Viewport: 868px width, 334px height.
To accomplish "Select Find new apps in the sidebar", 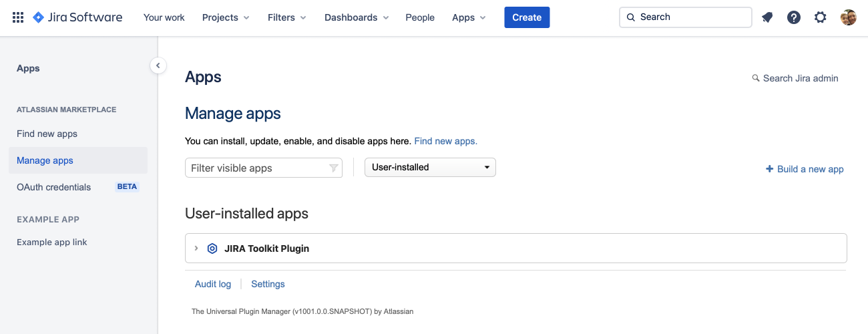I will tap(47, 134).
